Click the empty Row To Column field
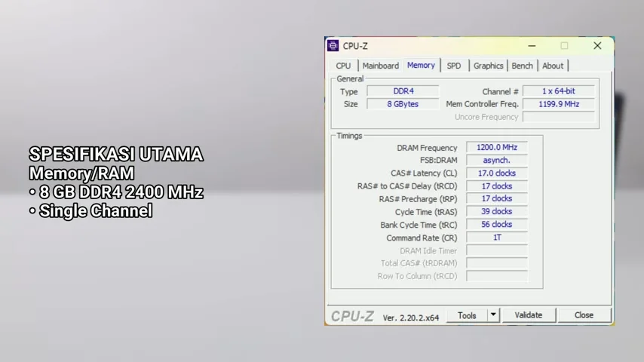 [496, 276]
